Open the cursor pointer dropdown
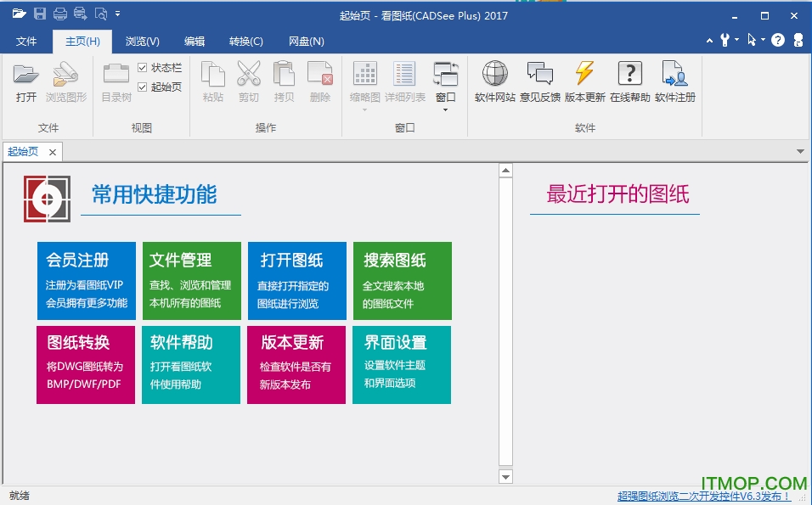 click(x=756, y=40)
